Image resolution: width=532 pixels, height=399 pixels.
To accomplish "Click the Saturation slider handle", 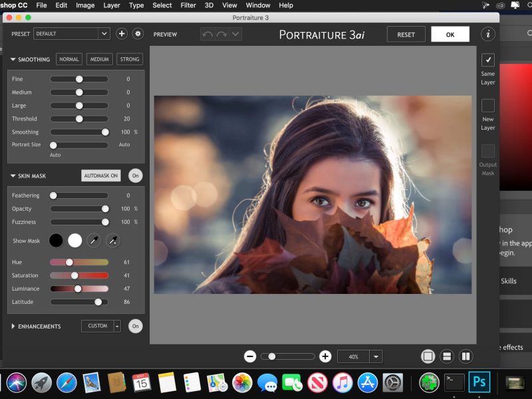I will click(74, 275).
